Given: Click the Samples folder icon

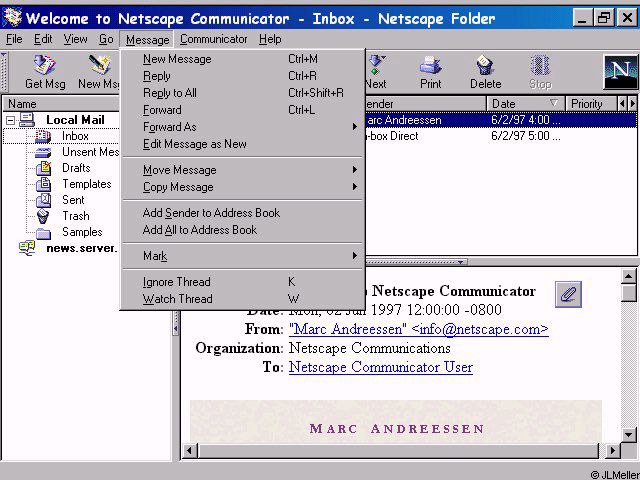Looking at the screenshot, I should (x=43, y=233).
